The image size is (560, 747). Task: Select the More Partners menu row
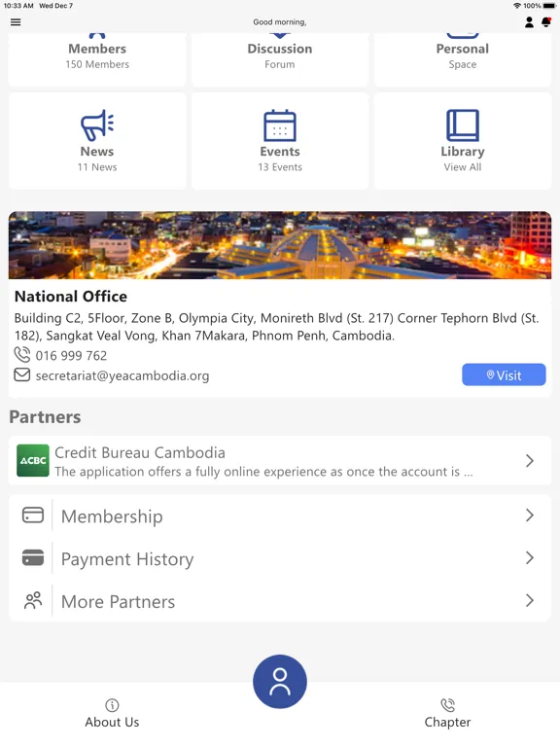tap(280, 600)
